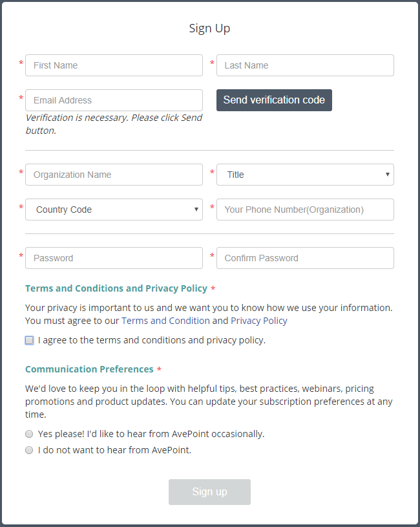Image resolution: width=420 pixels, height=527 pixels.
Task: Open the Terms and Condition link
Action: pyautogui.click(x=165, y=321)
